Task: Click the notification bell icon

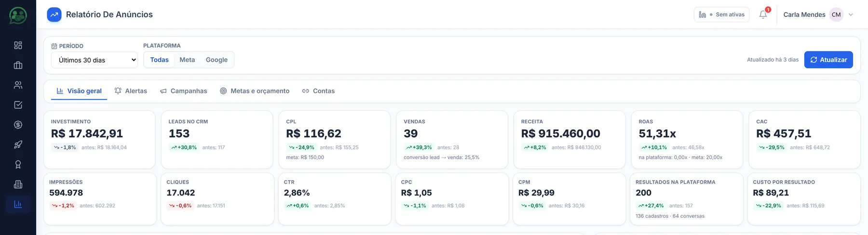Action: point(763,14)
